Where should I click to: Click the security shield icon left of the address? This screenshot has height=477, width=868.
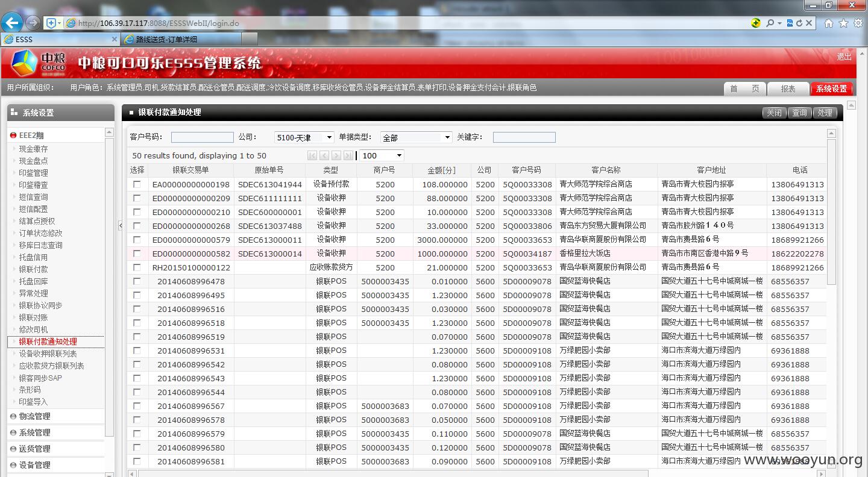pos(51,23)
